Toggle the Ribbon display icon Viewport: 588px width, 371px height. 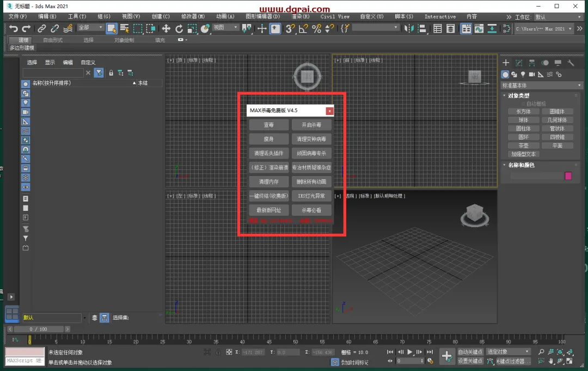(x=466, y=28)
